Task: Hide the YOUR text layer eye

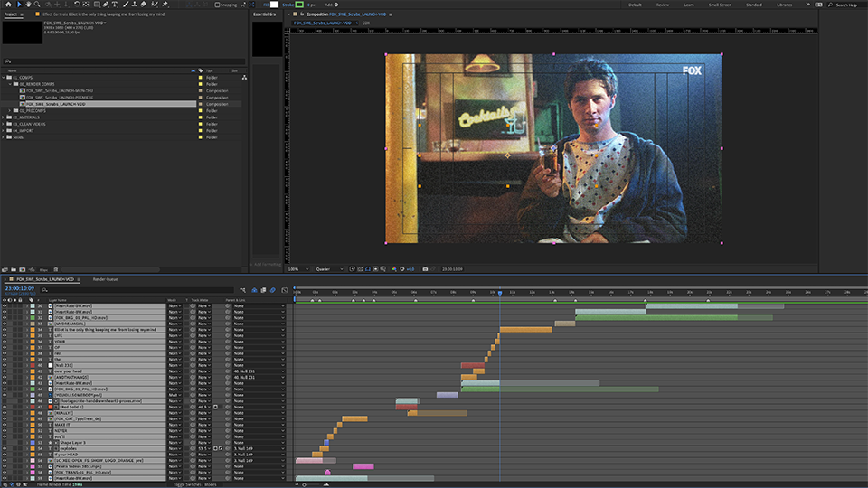Action: coord(5,342)
